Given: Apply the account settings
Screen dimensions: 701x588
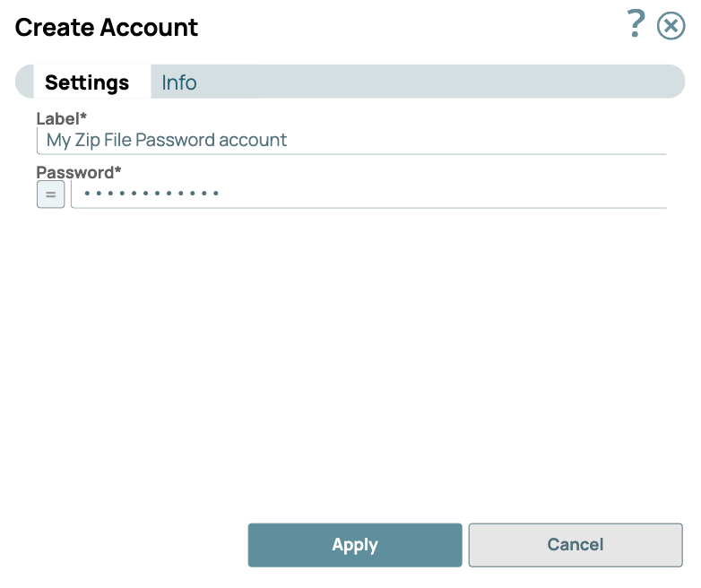Looking at the screenshot, I should (355, 545).
